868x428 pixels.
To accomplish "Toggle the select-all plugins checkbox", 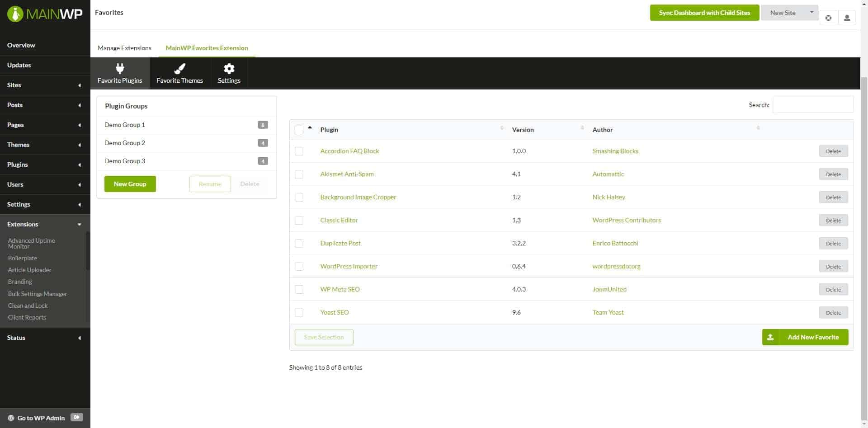I will [299, 130].
